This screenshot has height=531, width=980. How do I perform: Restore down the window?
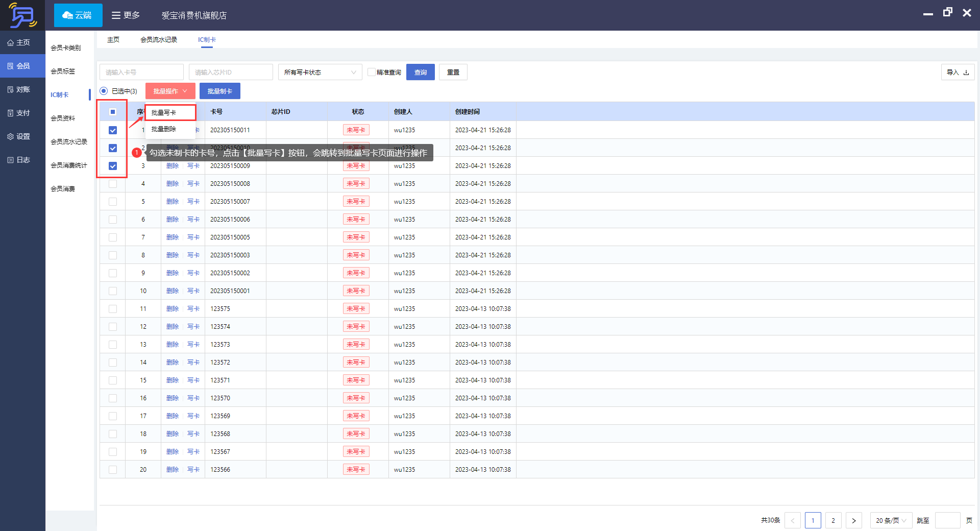click(948, 12)
